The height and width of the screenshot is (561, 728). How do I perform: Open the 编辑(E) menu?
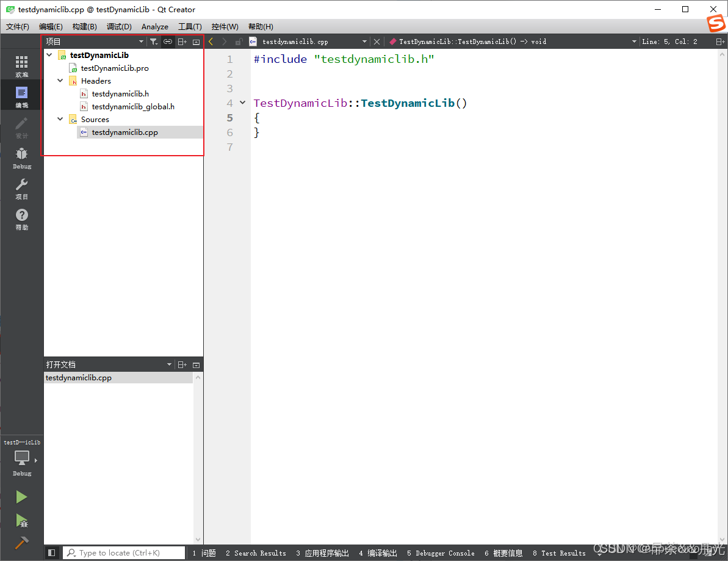51,26
